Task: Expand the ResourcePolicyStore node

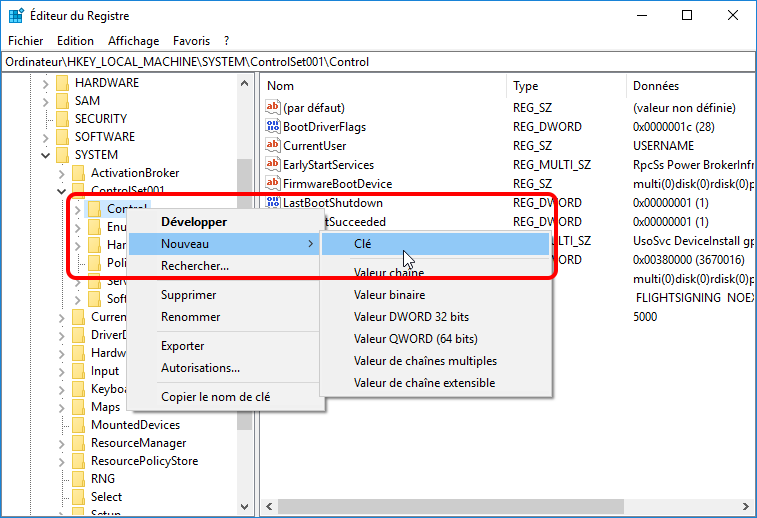Action: coord(62,462)
